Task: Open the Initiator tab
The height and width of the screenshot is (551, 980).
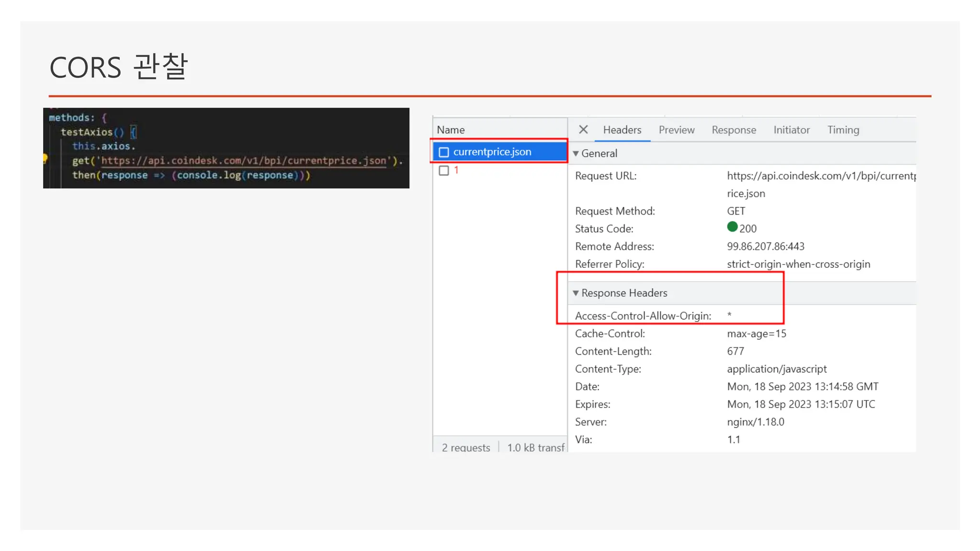Action: (x=791, y=130)
